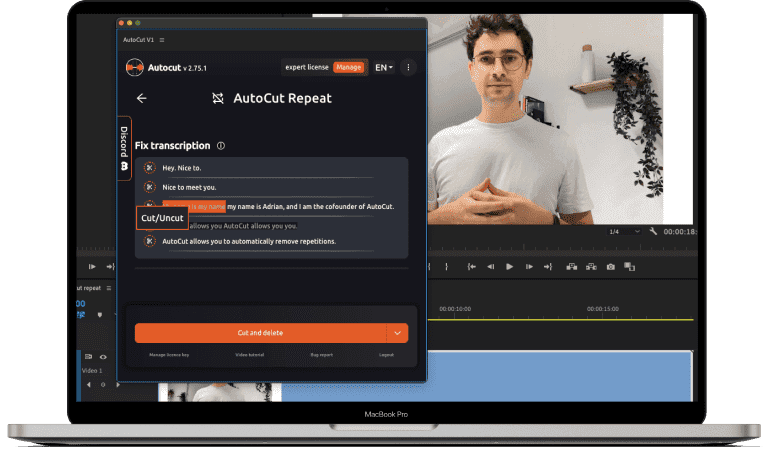
Task: Step forward in the source monitor
Action: [92, 267]
